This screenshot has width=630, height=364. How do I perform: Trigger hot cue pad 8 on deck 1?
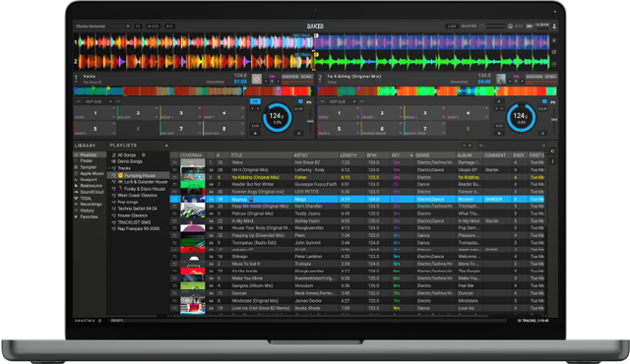(223, 129)
